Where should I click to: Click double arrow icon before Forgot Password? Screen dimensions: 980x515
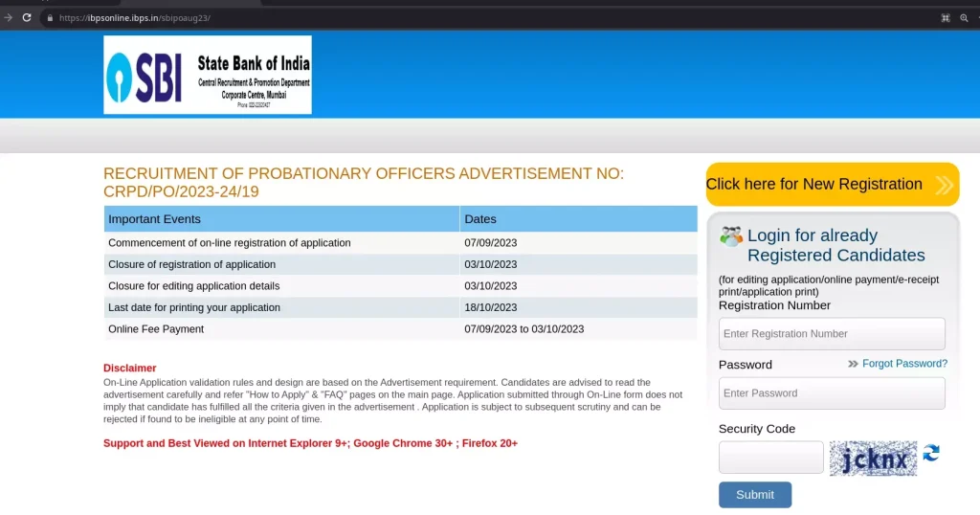(x=853, y=364)
